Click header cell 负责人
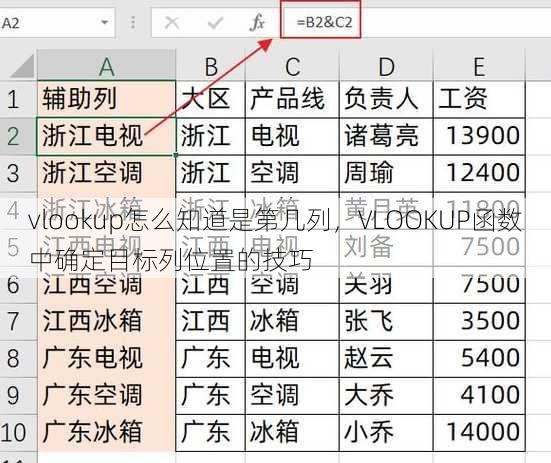This screenshot has height=463, width=551. coord(386,99)
